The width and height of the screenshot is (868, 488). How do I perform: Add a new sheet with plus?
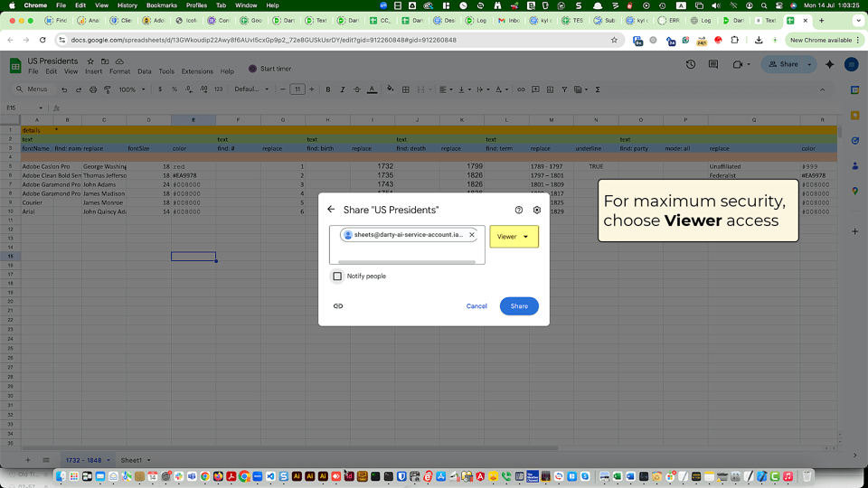(28, 460)
